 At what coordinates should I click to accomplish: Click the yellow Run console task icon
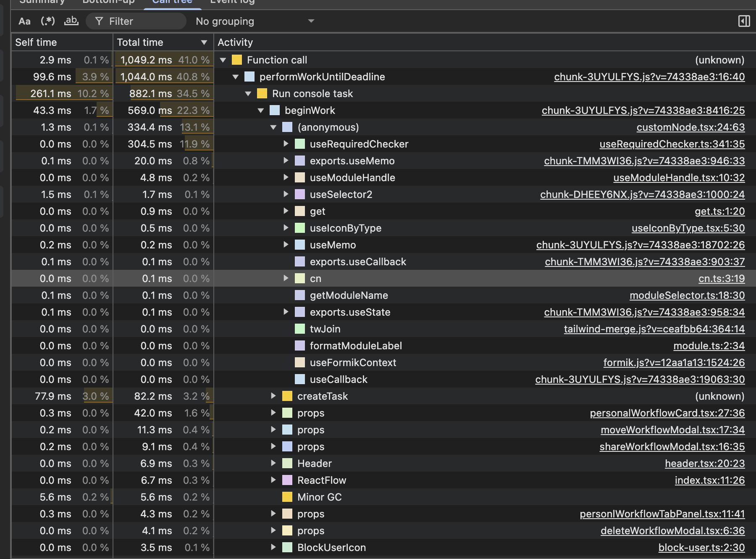point(262,93)
